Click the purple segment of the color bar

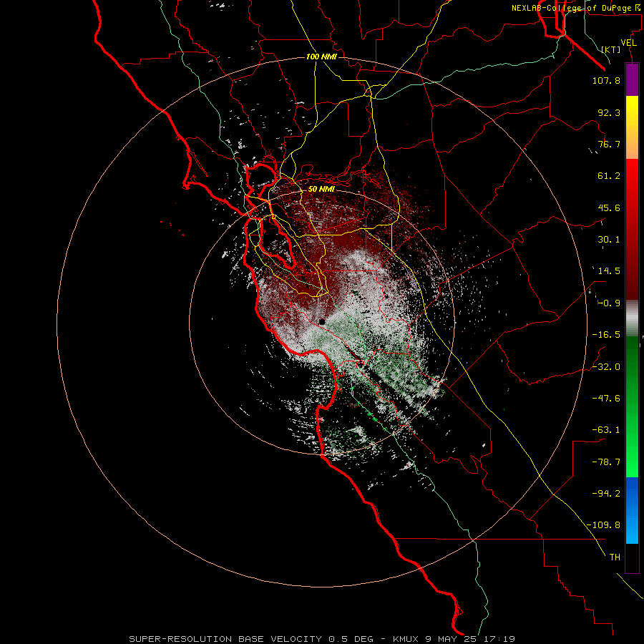[x=632, y=79]
